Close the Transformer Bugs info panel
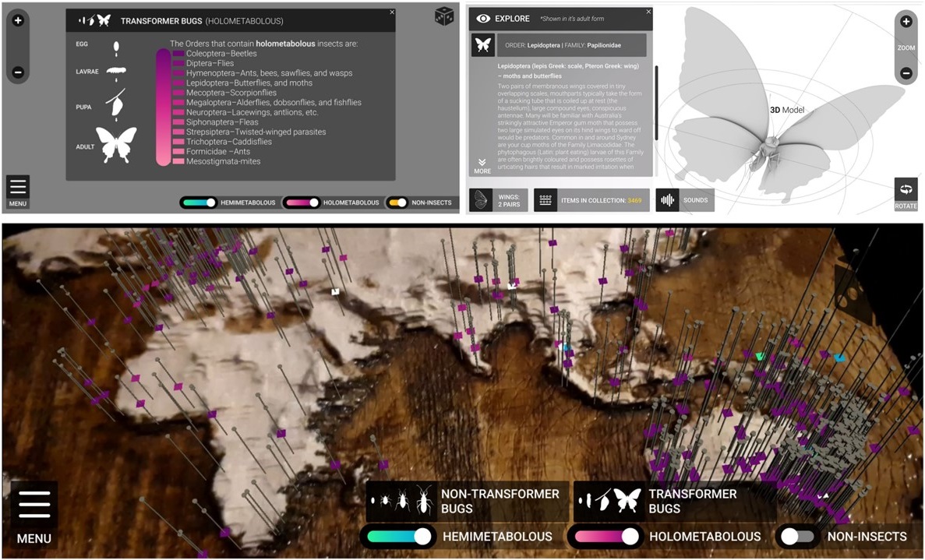925x560 pixels. pos(392,12)
